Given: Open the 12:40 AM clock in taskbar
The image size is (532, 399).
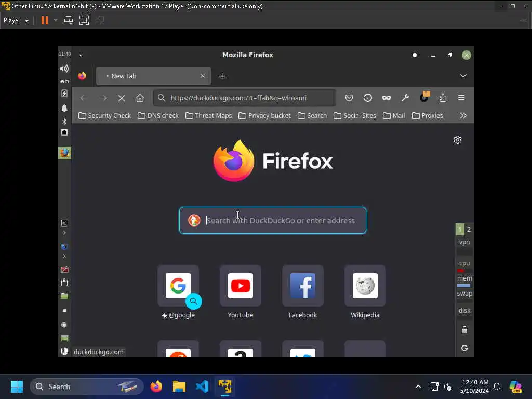Looking at the screenshot, I should point(474,387).
